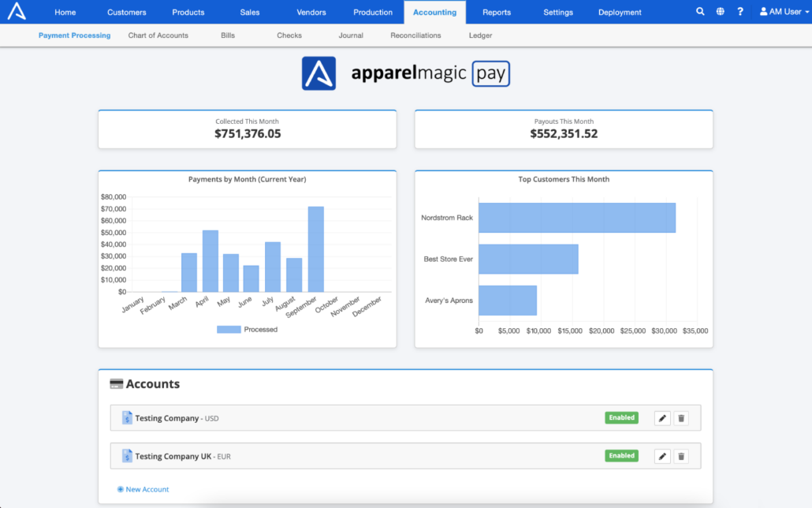Open the Reports menu in navigation bar
The image size is (812, 508).
point(497,12)
